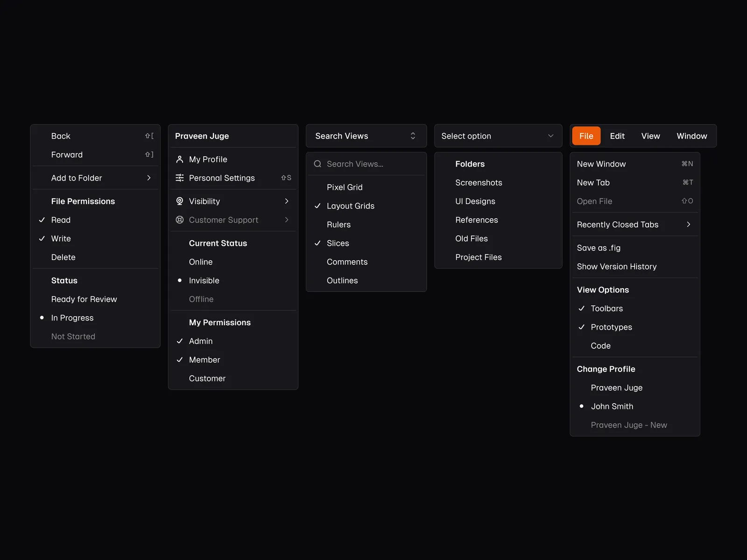Click the Visibility webcam icon
Screen dimensions: 747x560
click(179, 201)
